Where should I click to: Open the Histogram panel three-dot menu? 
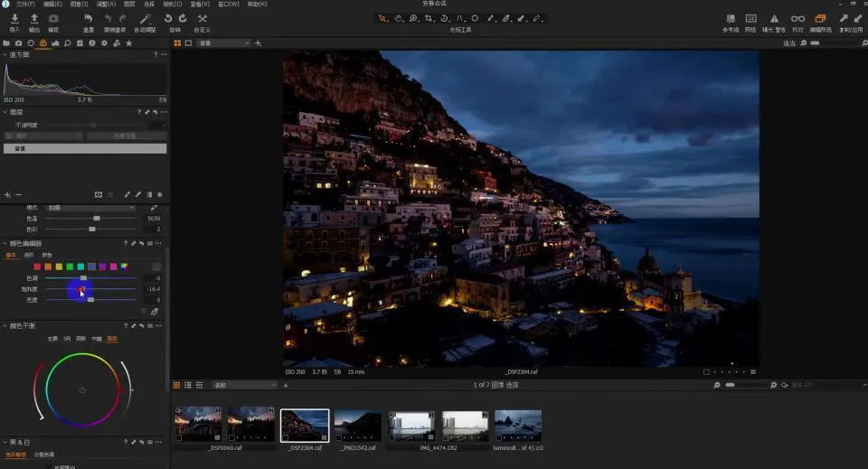(x=164, y=55)
